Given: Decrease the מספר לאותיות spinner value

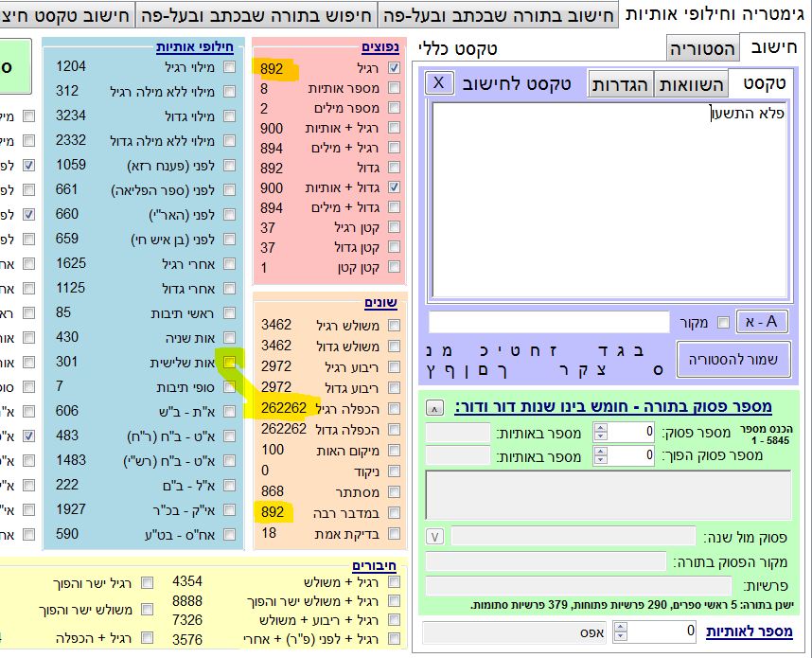Looking at the screenshot, I should [x=620, y=636].
